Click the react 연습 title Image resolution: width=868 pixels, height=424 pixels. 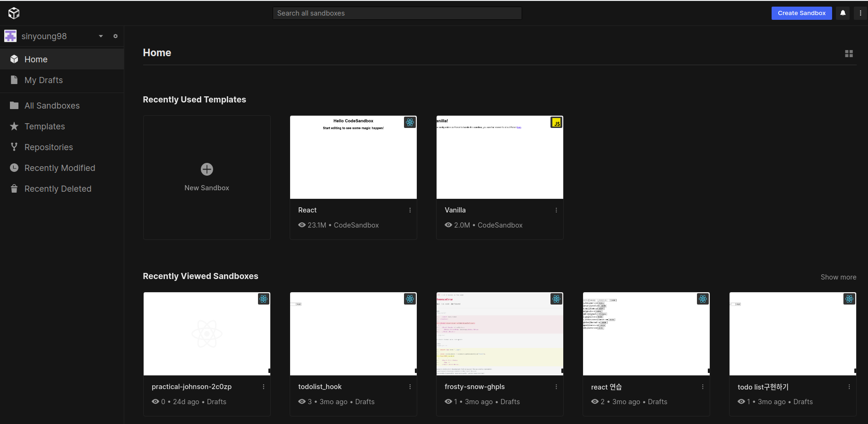[606, 387]
